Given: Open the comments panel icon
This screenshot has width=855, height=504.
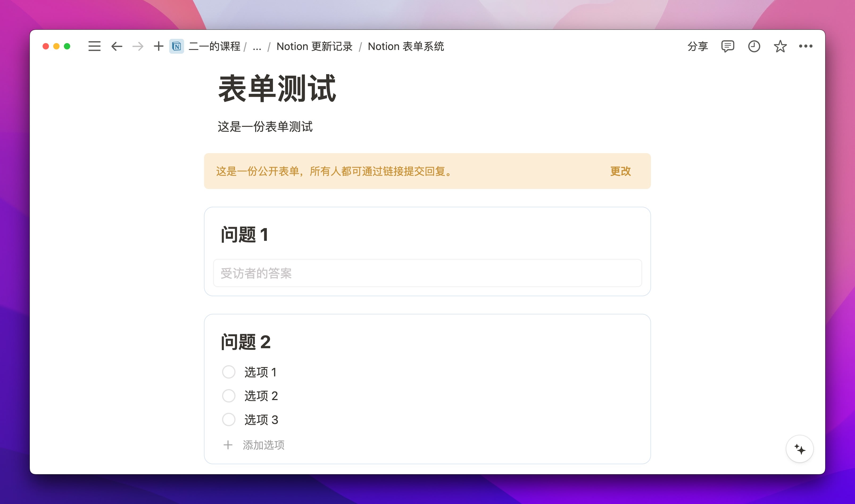Looking at the screenshot, I should pyautogui.click(x=727, y=46).
